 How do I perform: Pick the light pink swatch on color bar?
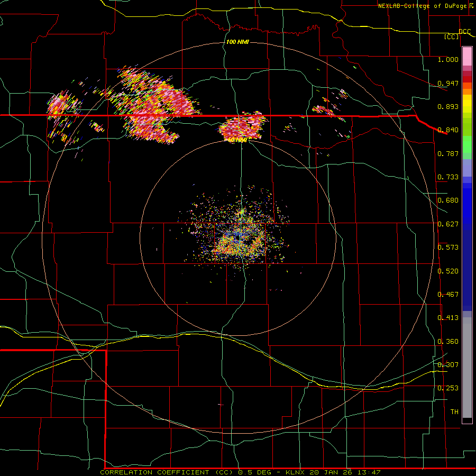click(467, 57)
